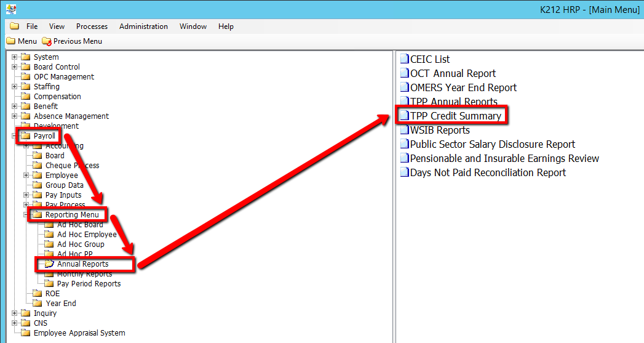This screenshot has height=343, width=644.
Task: Open Pensionable and Insurable Earnings Review
Action: [x=504, y=158]
